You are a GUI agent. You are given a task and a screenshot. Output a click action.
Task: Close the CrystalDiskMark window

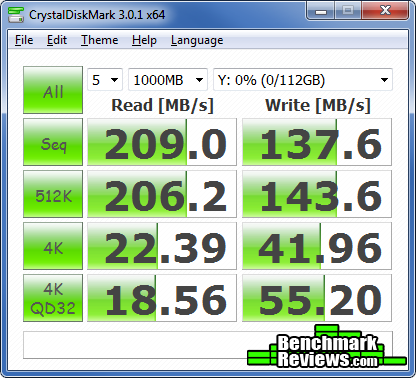click(385, 11)
